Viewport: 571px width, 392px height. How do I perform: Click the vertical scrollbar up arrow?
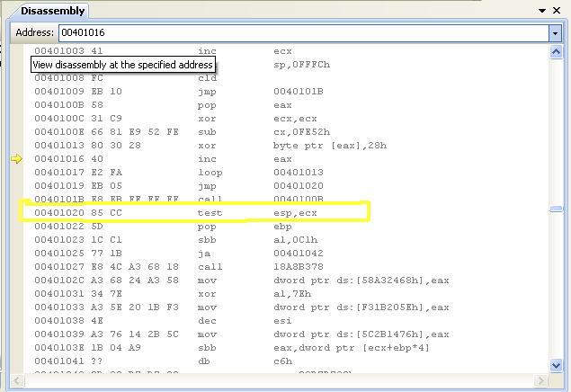[x=556, y=52]
